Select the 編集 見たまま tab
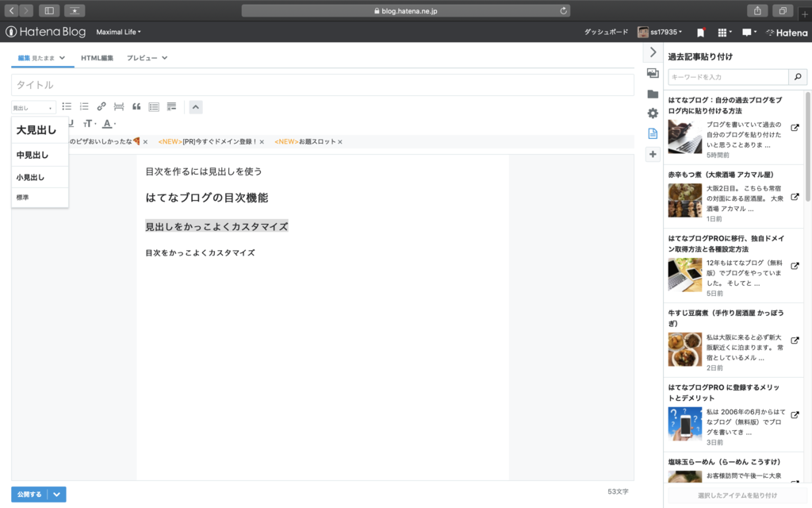Viewport: 812px width, 508px height. point(36,58)
